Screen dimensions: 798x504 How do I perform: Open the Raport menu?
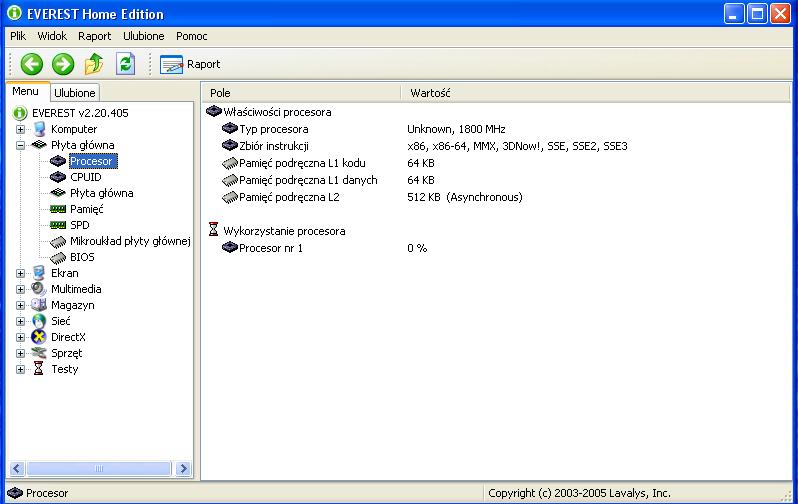[x=94, y=36]
